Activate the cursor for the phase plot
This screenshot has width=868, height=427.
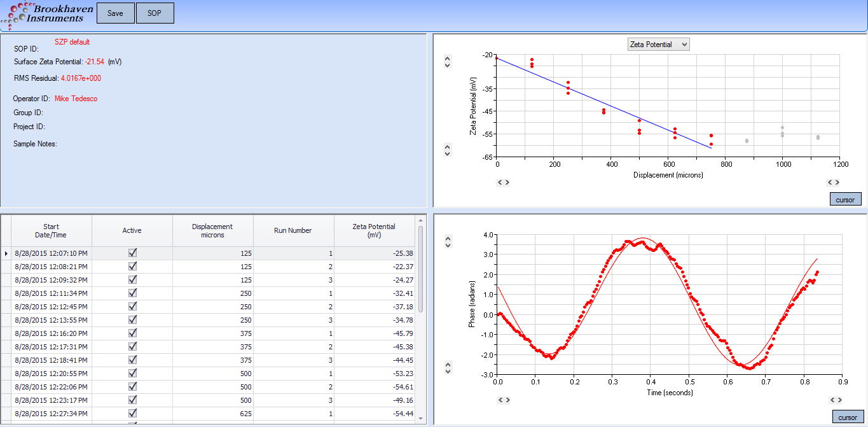point(848,417)
